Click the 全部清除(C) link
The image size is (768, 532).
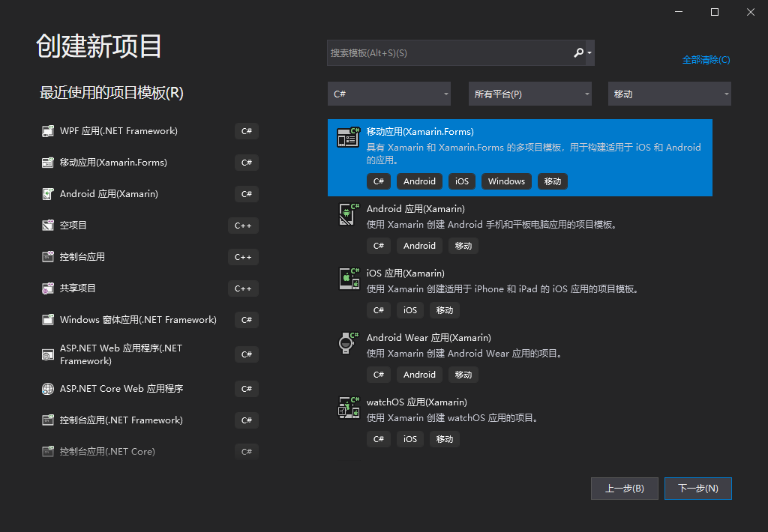(706, 60)
